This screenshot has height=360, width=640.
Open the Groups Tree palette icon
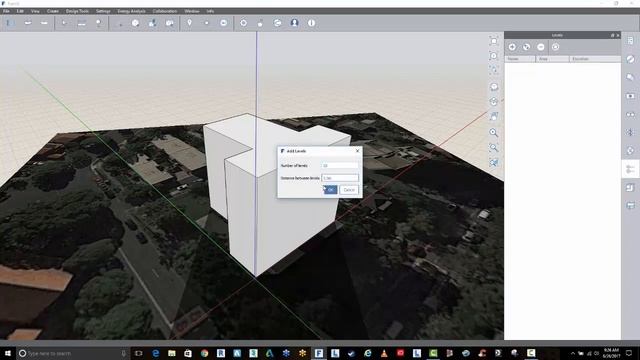(x=631, y=151)
